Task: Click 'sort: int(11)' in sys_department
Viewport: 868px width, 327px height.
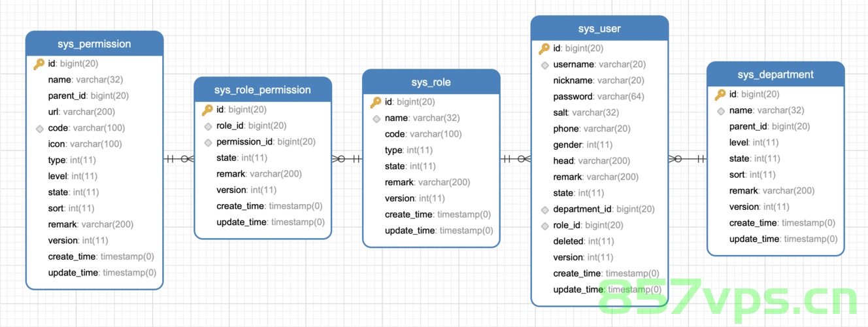Action: (x=753, y=175)
